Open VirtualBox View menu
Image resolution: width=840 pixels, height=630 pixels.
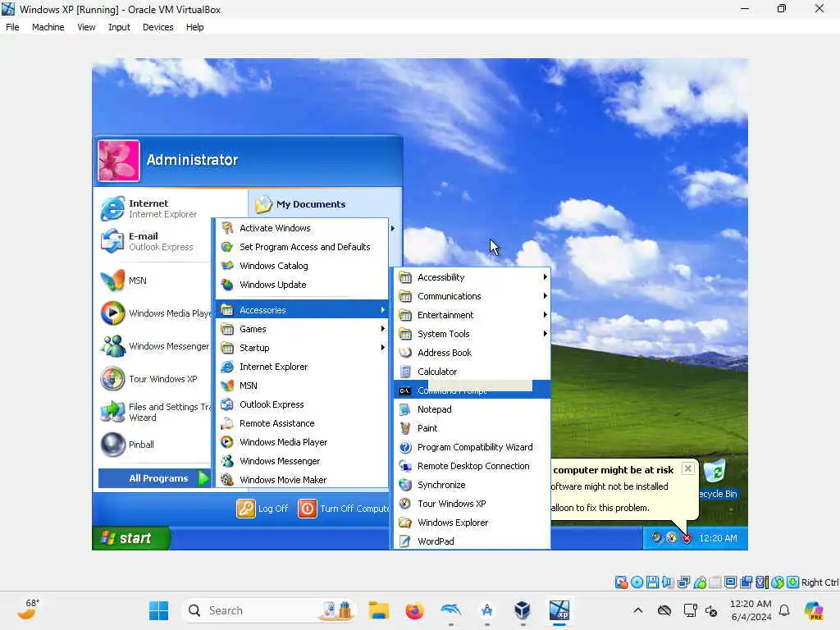click(86, 27)
